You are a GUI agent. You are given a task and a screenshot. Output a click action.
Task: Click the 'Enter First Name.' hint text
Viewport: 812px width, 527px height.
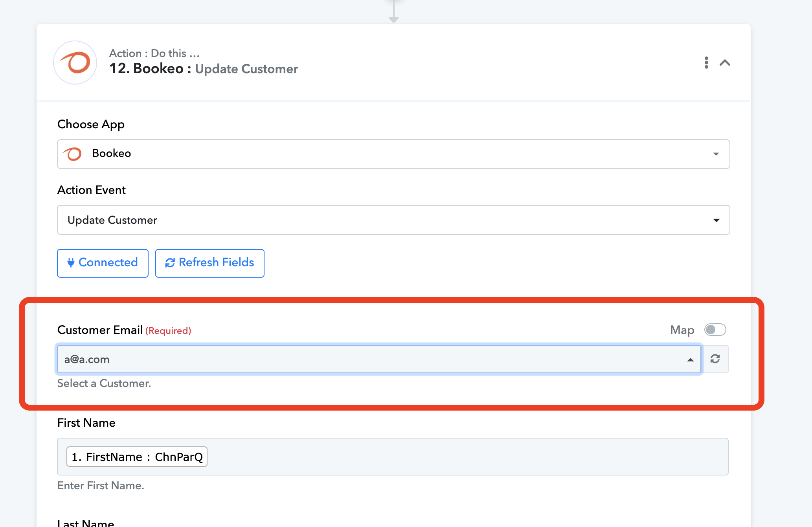101,486
